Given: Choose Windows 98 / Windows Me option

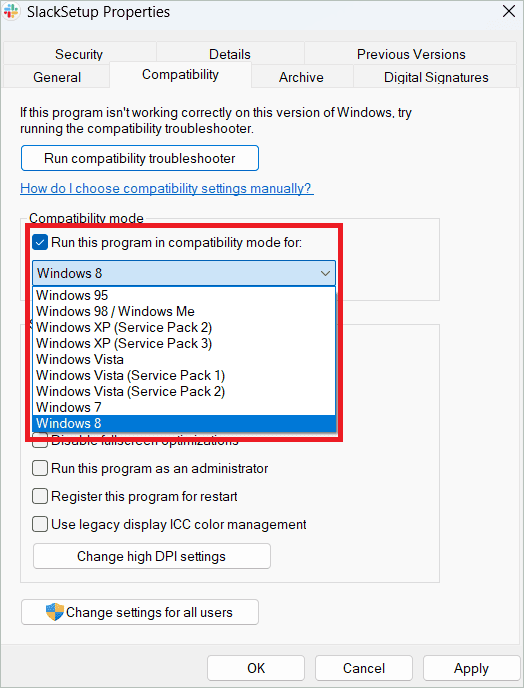Looking at the screenshot, I should pos(184,311).
